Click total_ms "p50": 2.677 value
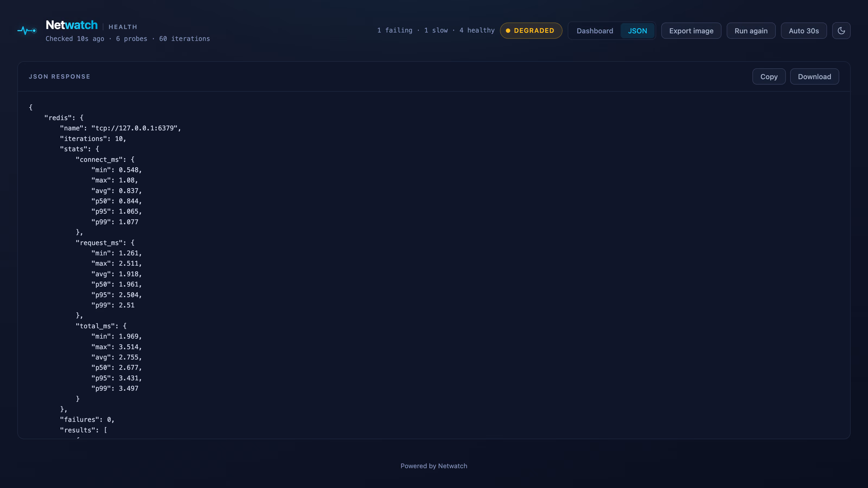868x488 pixels. (x=116, y=367)
